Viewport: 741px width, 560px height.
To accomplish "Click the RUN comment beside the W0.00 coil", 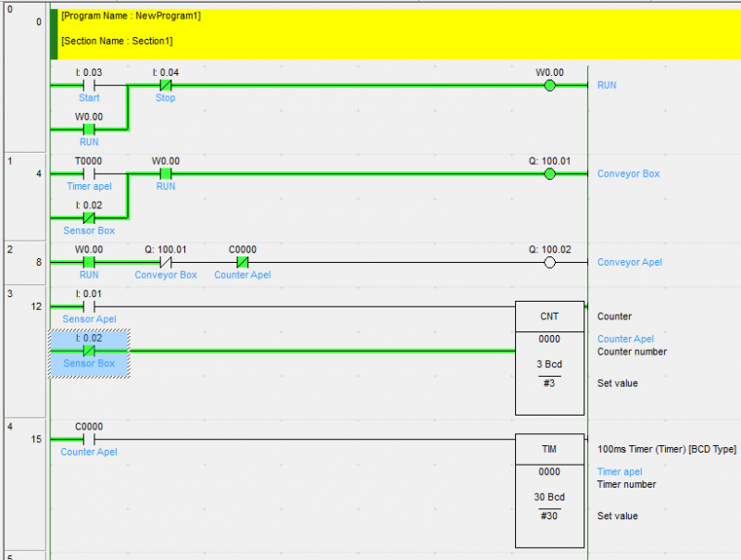I will (x=607, y=85).
